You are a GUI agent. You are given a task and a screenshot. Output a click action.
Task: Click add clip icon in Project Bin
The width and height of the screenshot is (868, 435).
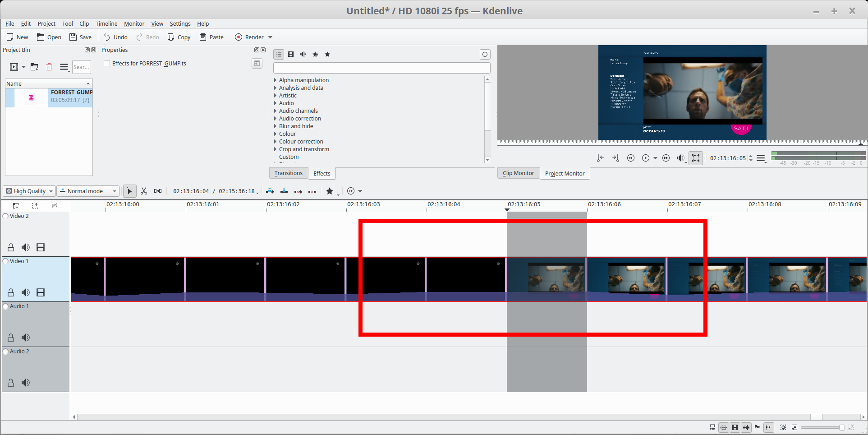tap(14, 67)
